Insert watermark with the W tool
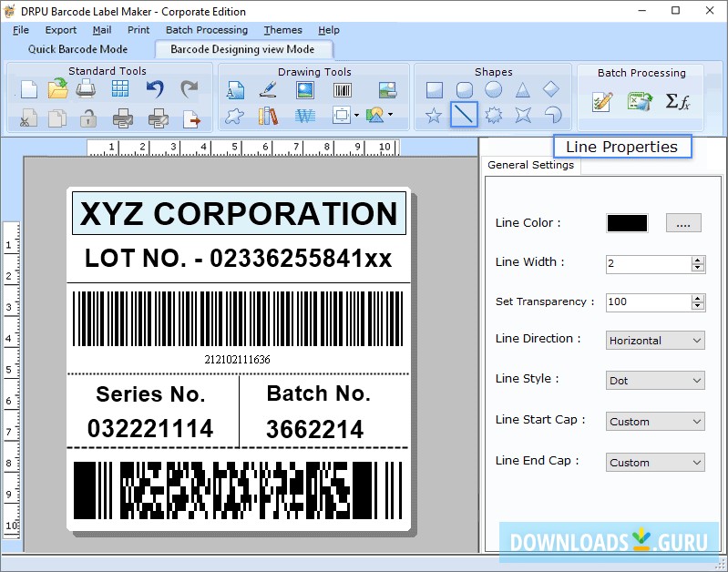728x572 pixels. (305, 116)
